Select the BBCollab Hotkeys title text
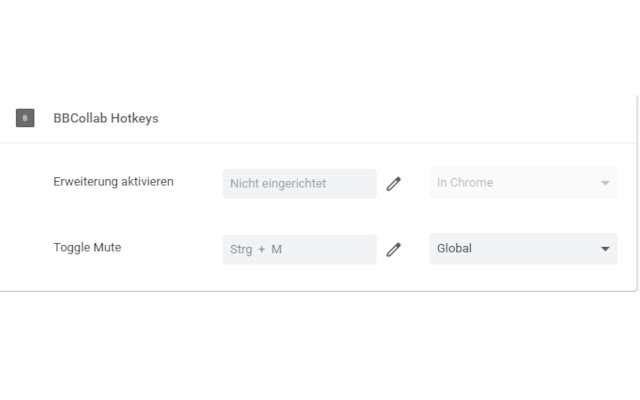 point(106,118)
